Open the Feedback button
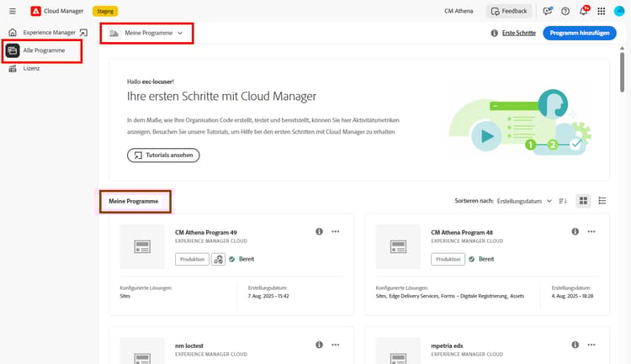The width and height of the screenshot is (631, 364). pos(509,11)
